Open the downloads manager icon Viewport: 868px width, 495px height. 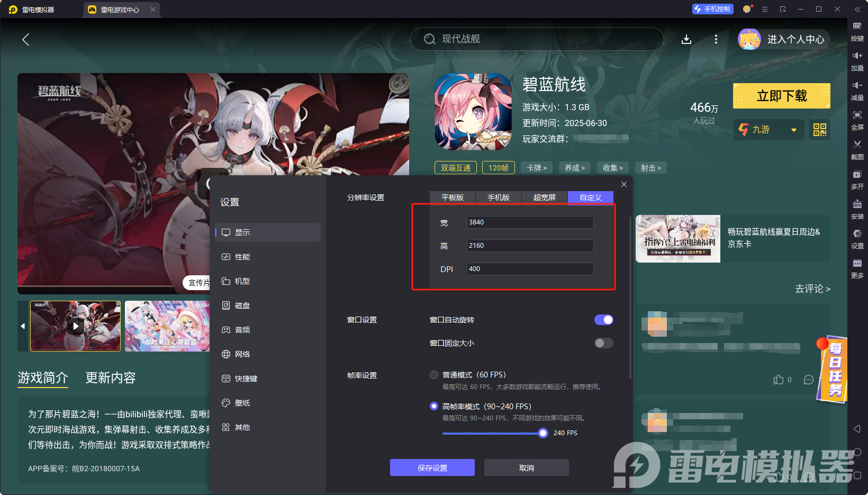tap(686, 39)
